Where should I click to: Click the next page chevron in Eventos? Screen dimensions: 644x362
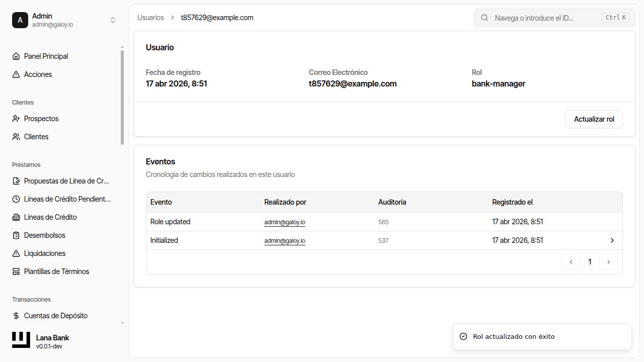click(x=609, y=262)
